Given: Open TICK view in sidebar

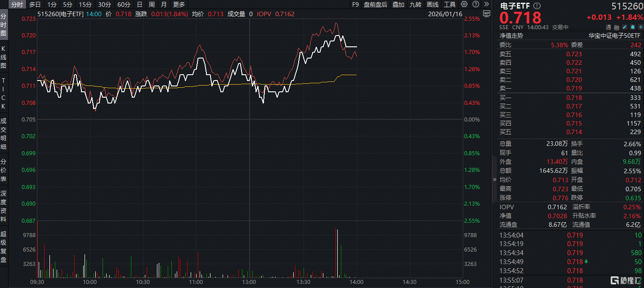Looking at the screenshot, I should [x=4, y=94].
